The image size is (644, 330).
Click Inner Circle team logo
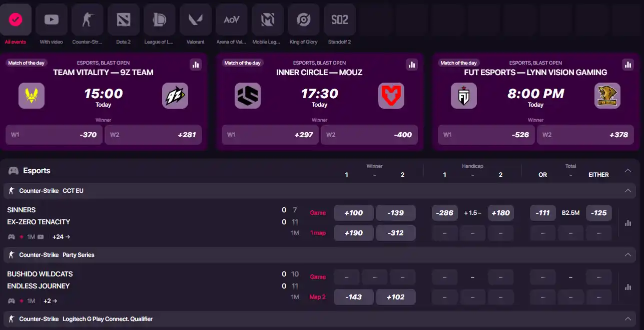coord(248,96)
